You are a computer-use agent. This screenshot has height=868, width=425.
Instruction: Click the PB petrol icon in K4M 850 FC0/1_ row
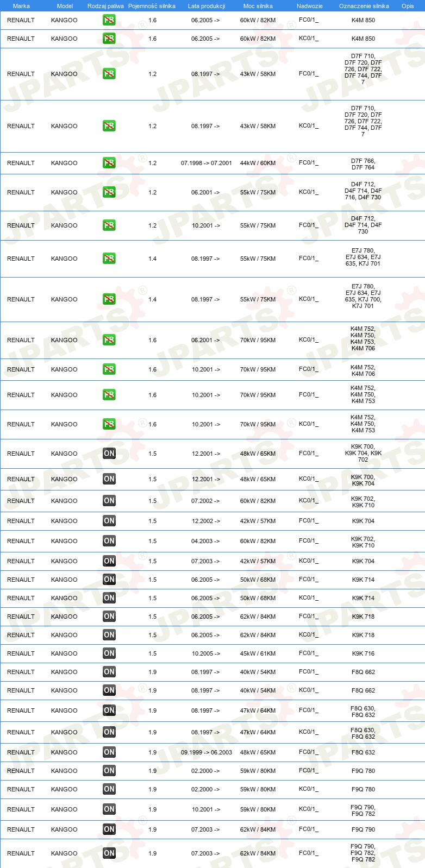[109, 20]
